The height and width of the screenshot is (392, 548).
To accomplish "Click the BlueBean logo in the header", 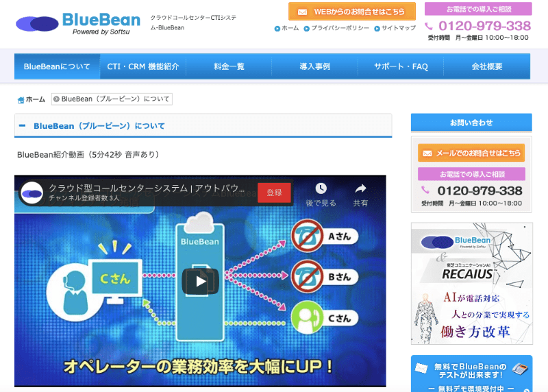I will (x=78, y=23).
